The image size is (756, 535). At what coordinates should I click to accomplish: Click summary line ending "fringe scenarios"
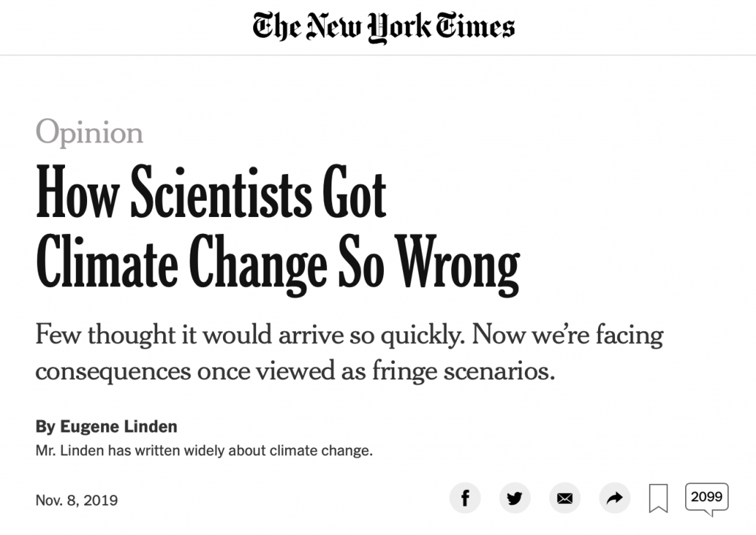[295, 371]
